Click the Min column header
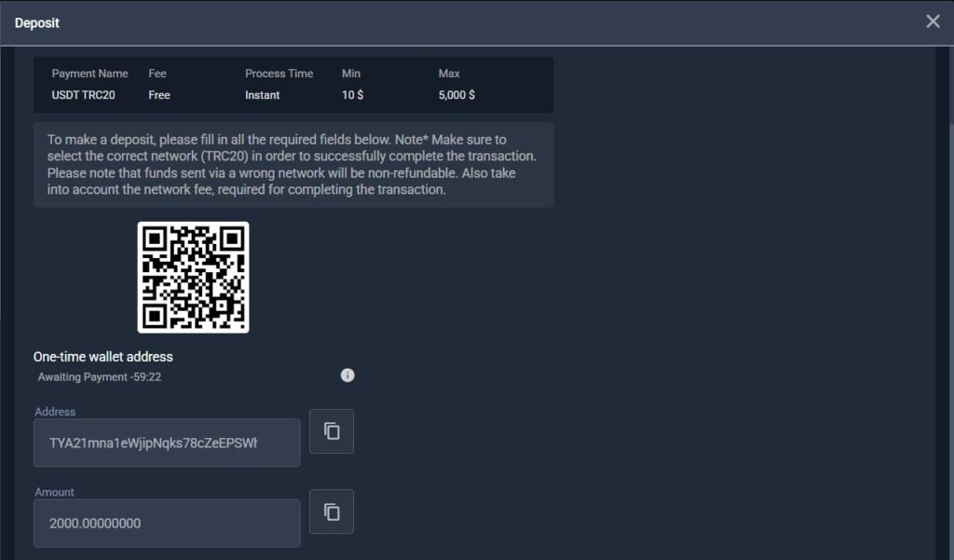 (351, 74)
